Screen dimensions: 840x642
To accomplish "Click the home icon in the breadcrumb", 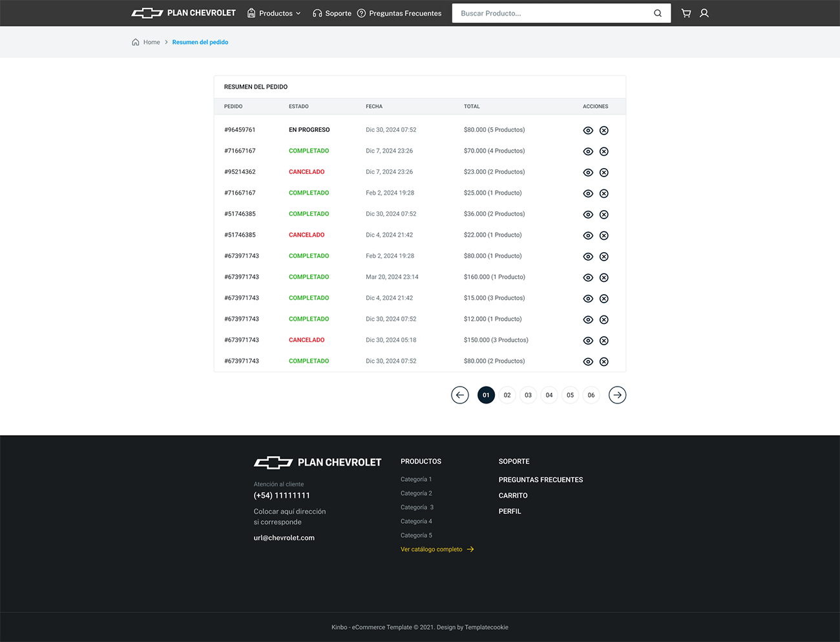I will click(x=136, y=42).
